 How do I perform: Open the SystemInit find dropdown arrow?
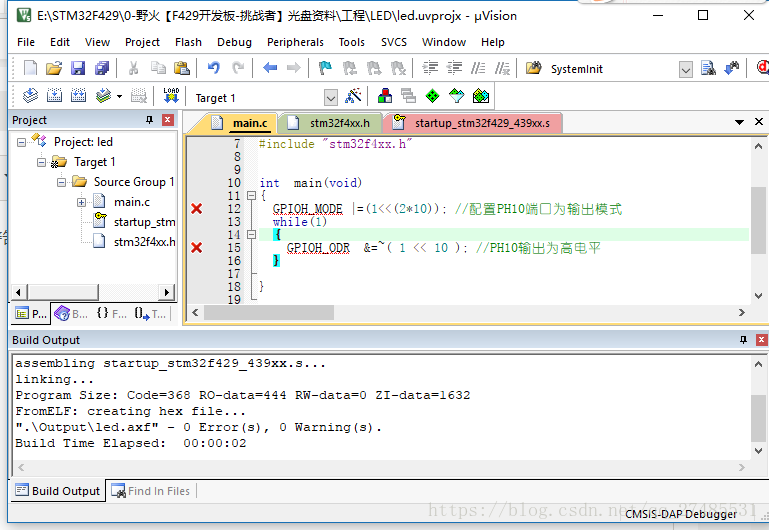(686, 70)
